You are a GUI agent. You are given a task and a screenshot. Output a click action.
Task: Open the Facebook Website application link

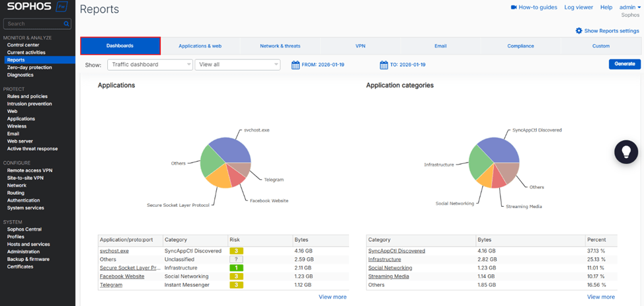pos(122,277)
